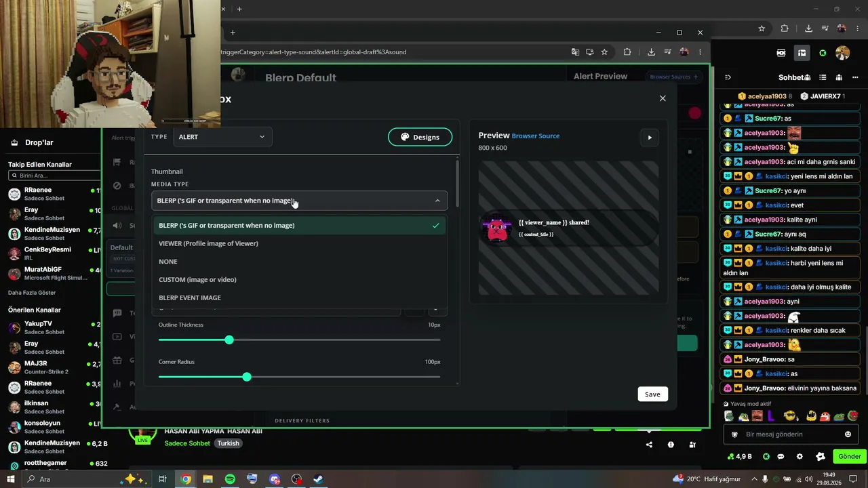Type field: Bir mesaj gönderin
Screen dimensions: 868x488
(x=789, y=434)
